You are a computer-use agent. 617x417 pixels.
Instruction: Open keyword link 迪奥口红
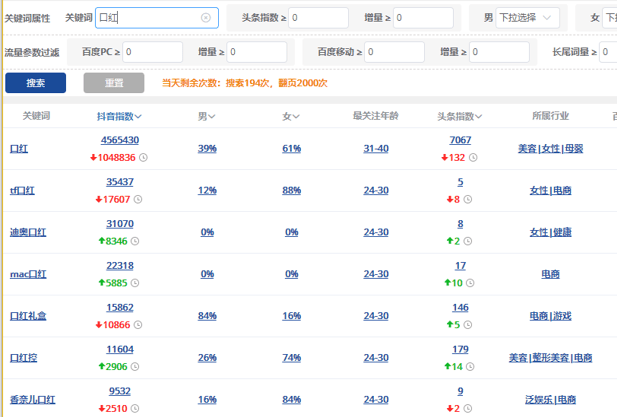[x=28, y=232]
